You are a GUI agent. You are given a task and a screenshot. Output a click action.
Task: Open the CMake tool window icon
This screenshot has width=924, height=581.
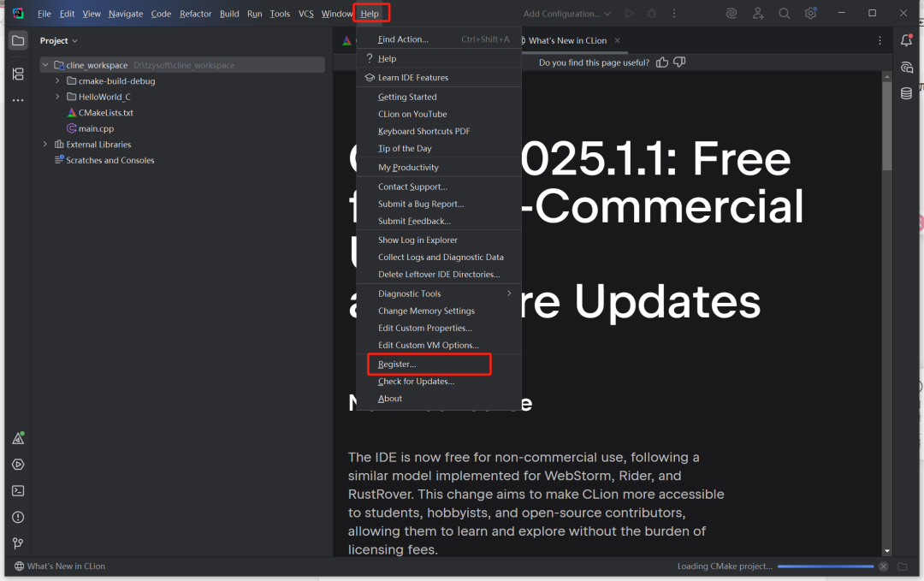click(18, 438)
